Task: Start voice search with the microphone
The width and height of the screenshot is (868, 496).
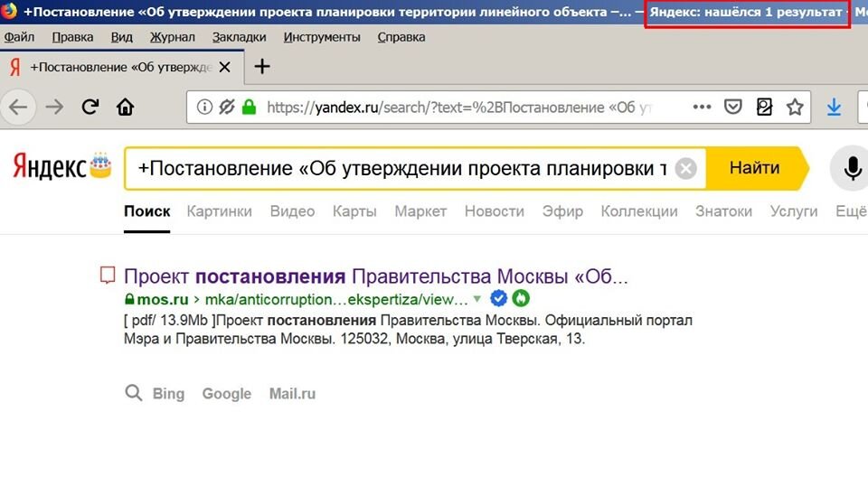Action: click(852, 168)
